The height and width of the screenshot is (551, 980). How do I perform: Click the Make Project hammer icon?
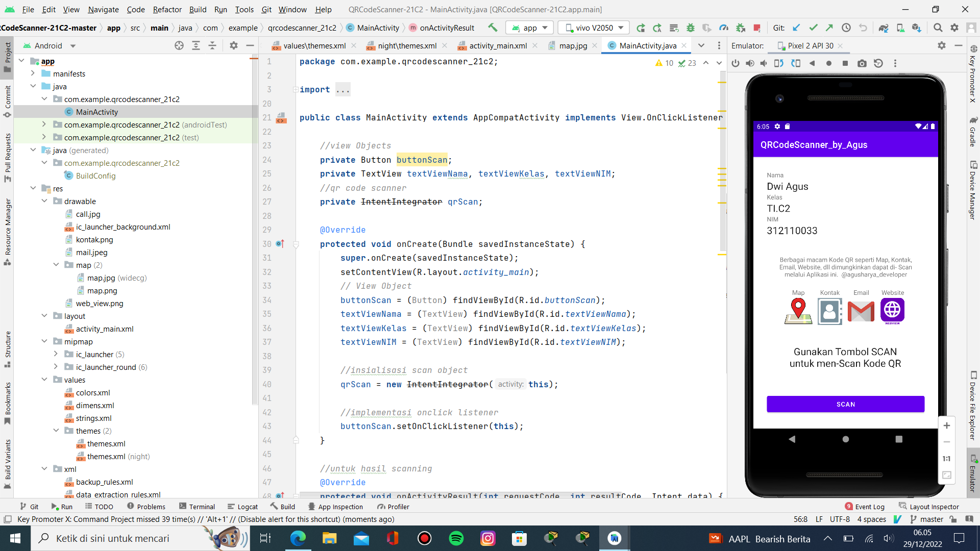(x=493, y=28)
